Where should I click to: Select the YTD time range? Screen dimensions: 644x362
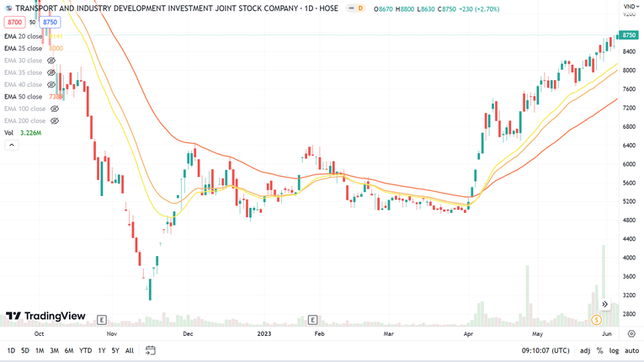tap(85, 350)
